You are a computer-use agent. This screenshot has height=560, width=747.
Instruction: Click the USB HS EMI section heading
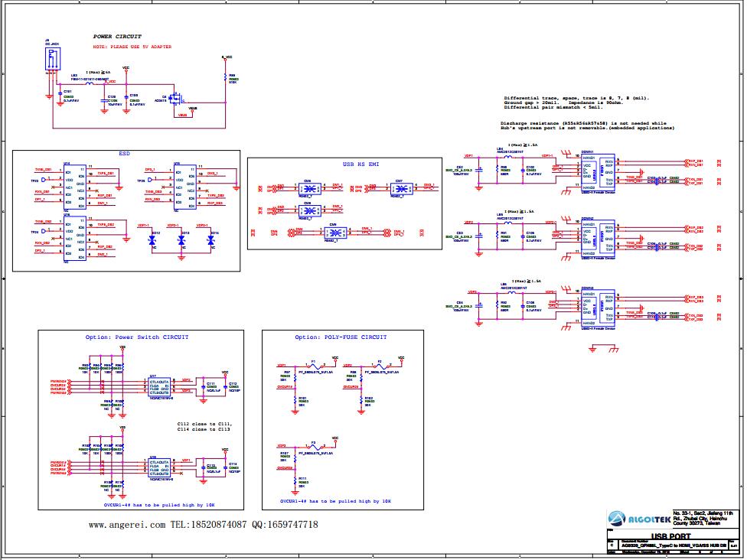[361, 164]
